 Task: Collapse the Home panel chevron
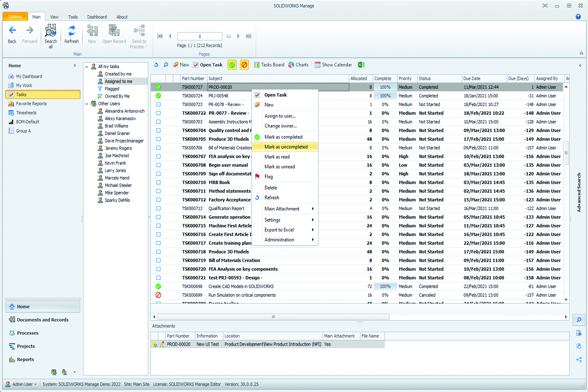(75, 66)
